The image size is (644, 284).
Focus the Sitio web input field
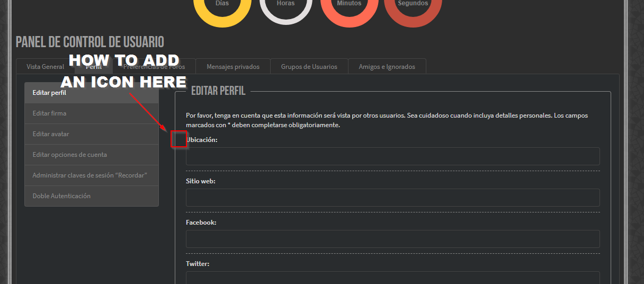392,198
